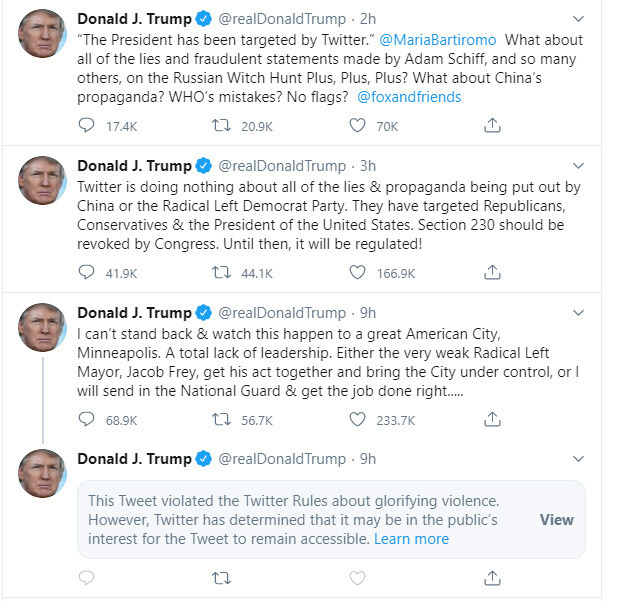Open the profile photo on the top tweet
The image size is (617, 601).
(x=43, y=34)
